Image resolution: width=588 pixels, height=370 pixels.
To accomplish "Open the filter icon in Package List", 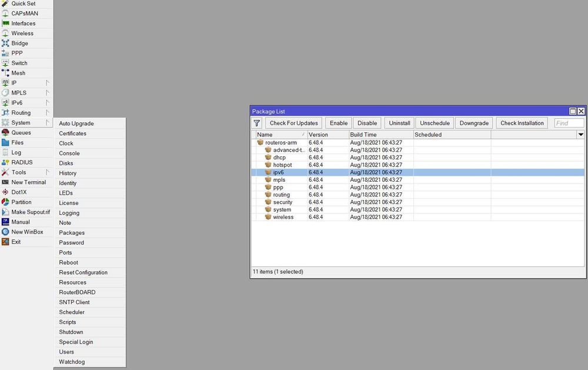I will pyautogui.click(x=257, y=123).
